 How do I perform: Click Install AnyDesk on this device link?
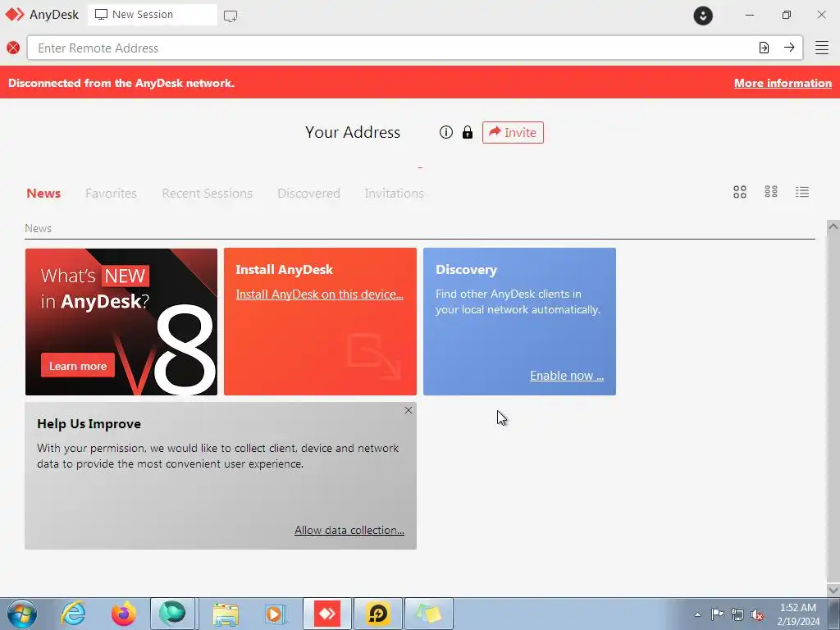coord(319,294)
